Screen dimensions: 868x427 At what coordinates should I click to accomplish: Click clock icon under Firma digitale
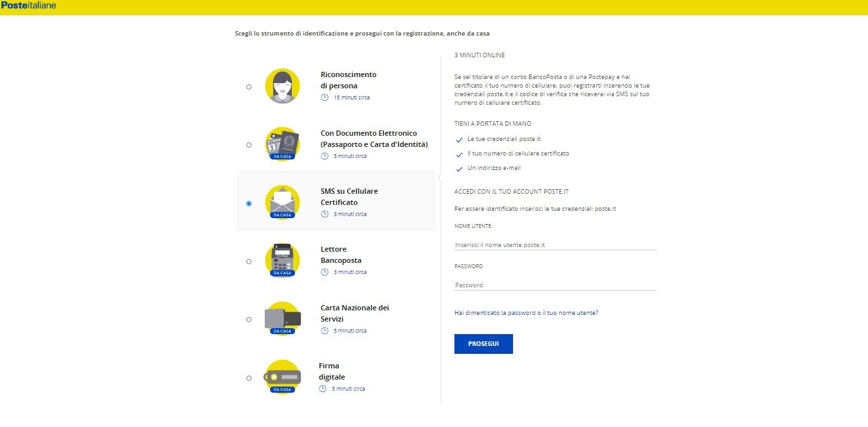323,389
